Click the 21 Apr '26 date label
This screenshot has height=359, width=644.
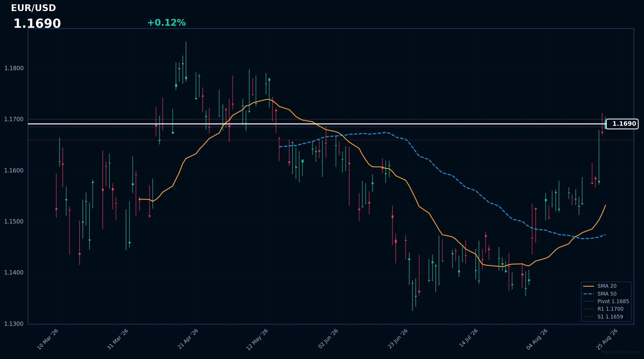(x=188, y=339)
